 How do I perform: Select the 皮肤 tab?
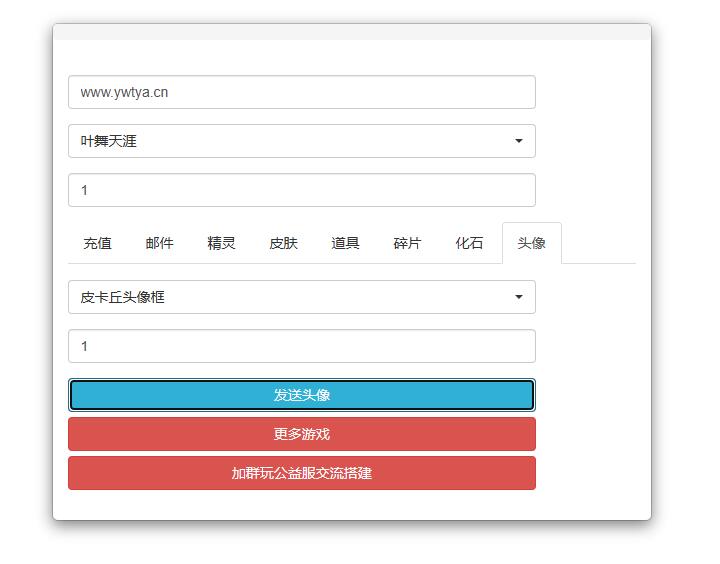pos(283,243)
